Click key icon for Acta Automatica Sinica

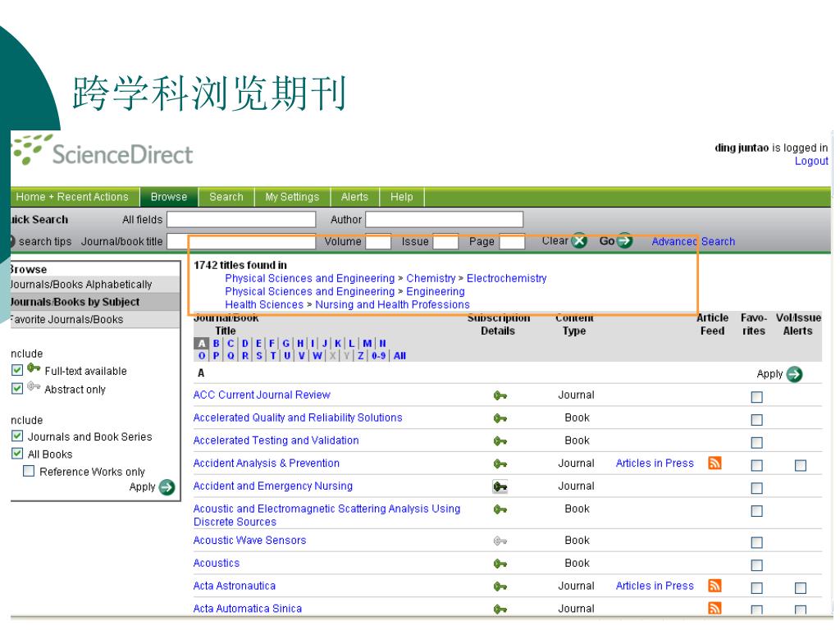click(x=500, y=609)
